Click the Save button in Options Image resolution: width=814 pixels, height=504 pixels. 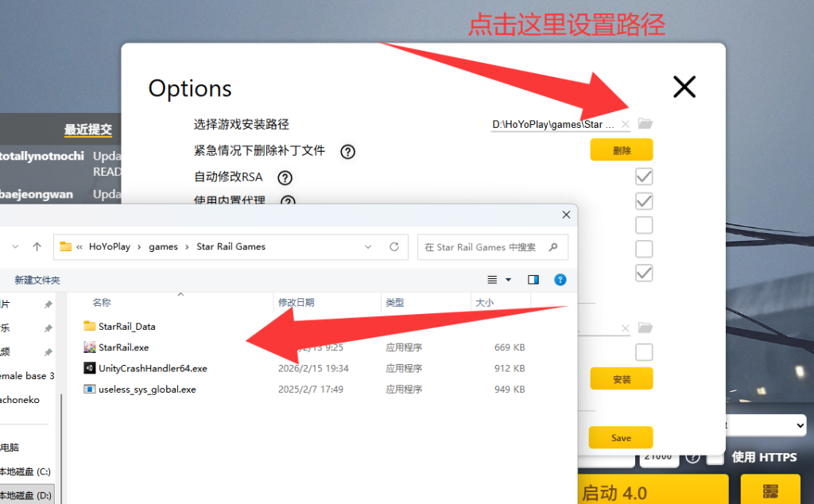621,437
